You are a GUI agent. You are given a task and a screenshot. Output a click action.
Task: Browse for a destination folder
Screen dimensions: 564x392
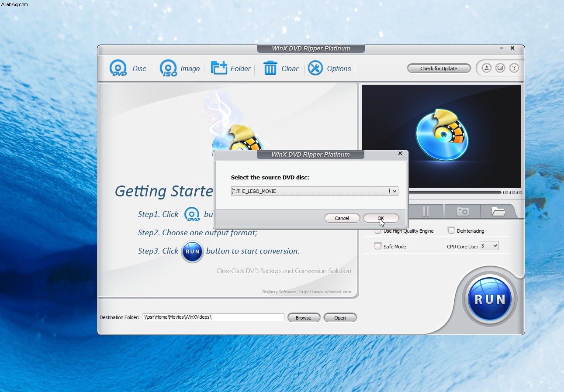(x=304, y=318)
